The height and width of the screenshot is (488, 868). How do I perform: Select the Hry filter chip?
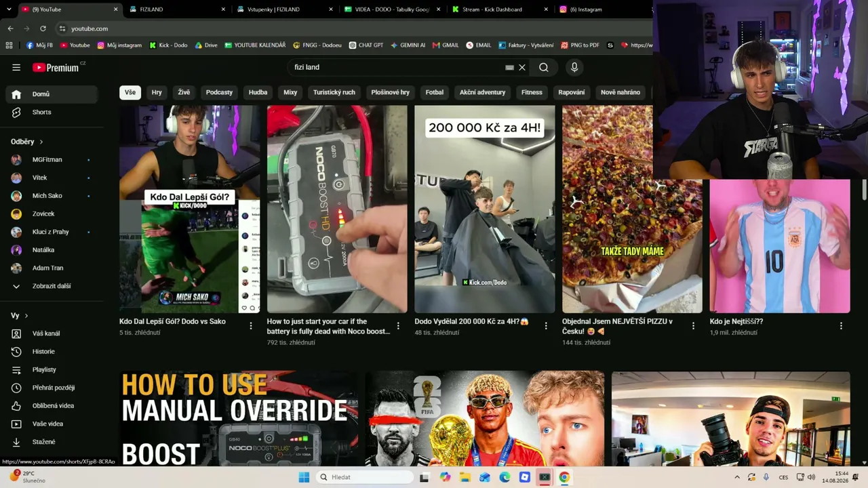click(x=157, y=92)
